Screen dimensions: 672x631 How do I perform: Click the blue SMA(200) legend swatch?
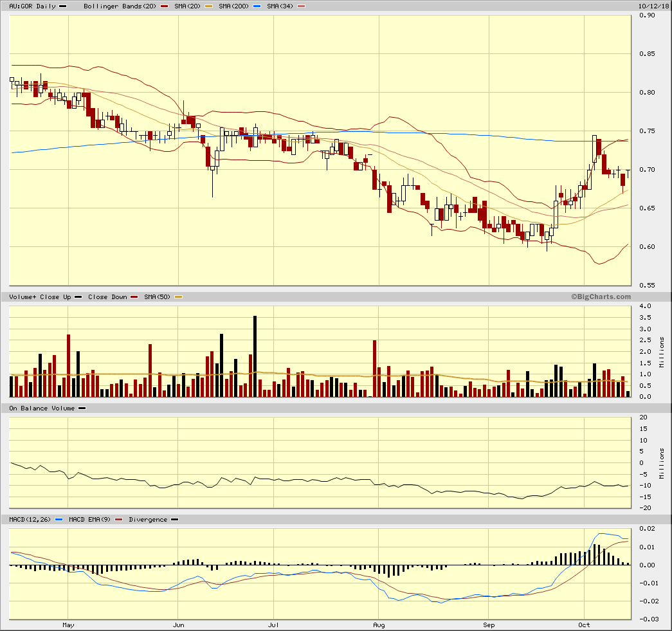pos(257,6)
